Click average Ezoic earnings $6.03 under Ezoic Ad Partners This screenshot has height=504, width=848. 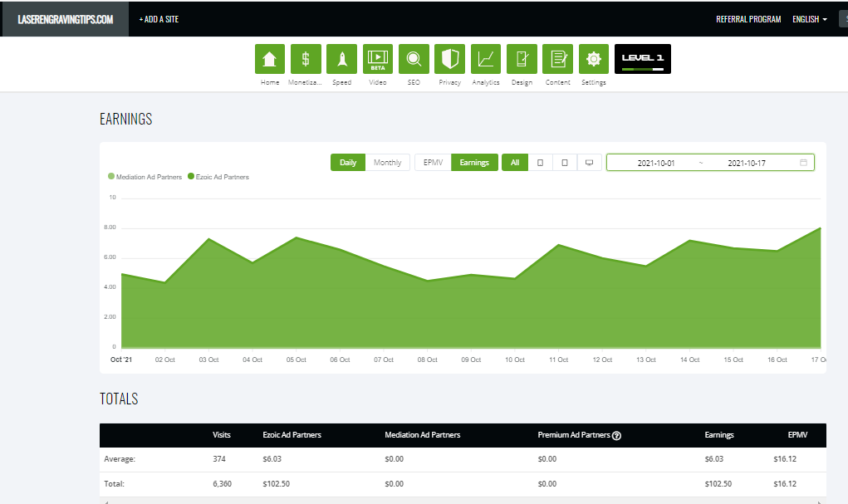click(272, 459)
